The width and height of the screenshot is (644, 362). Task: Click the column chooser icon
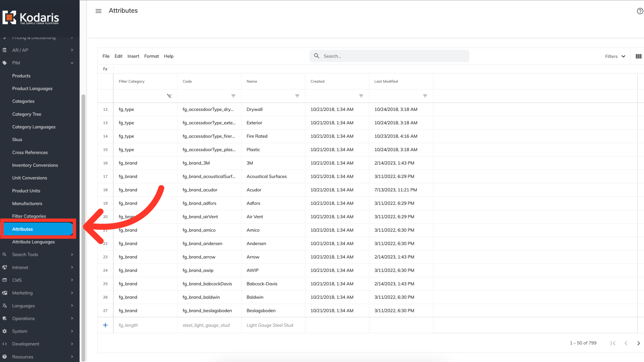pos(638,56)
